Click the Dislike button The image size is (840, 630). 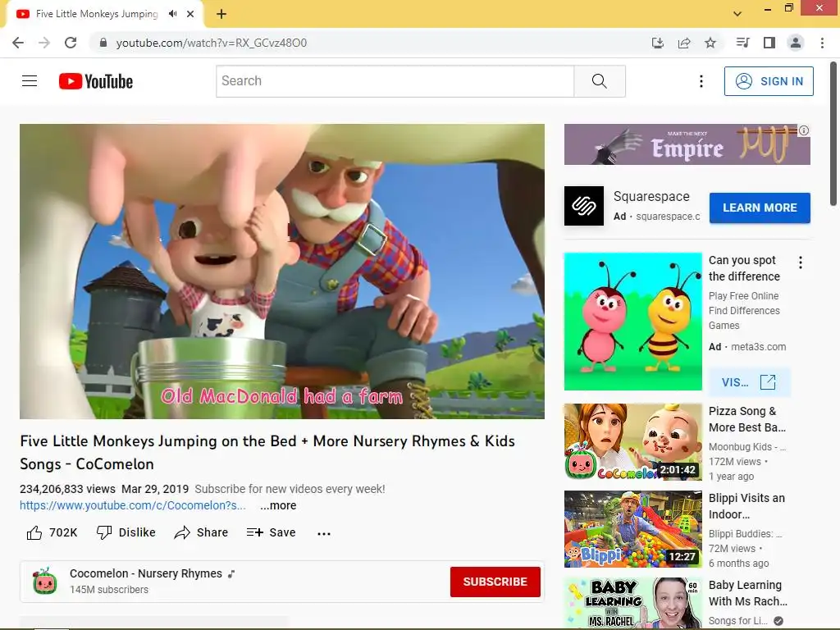coord(126,532)
